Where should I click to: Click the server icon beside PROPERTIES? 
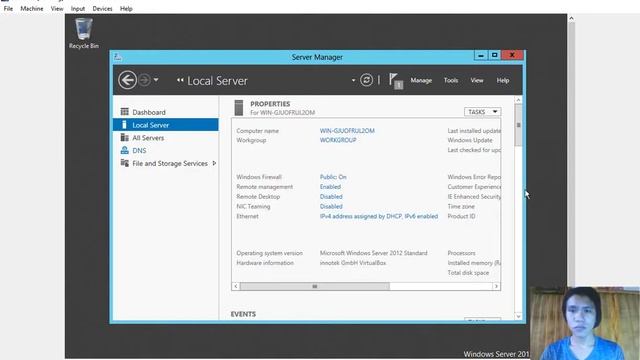coord(239,108)
